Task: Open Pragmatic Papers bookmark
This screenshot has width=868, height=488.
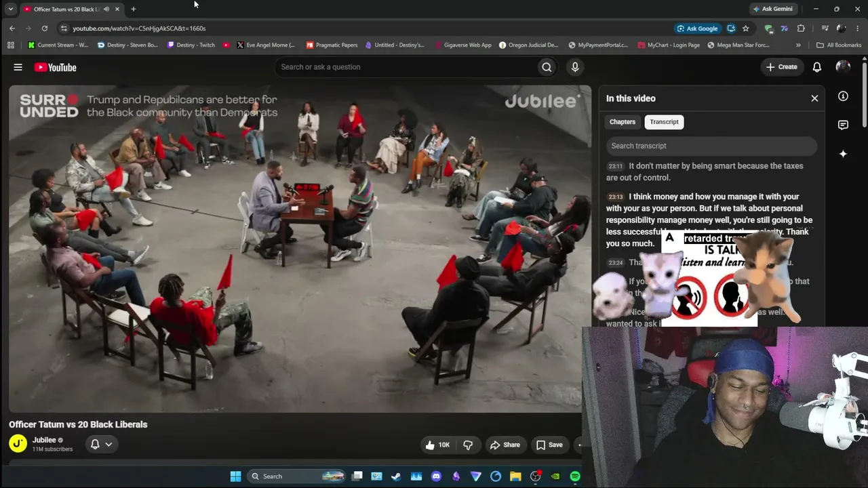Action: [332, 45]
